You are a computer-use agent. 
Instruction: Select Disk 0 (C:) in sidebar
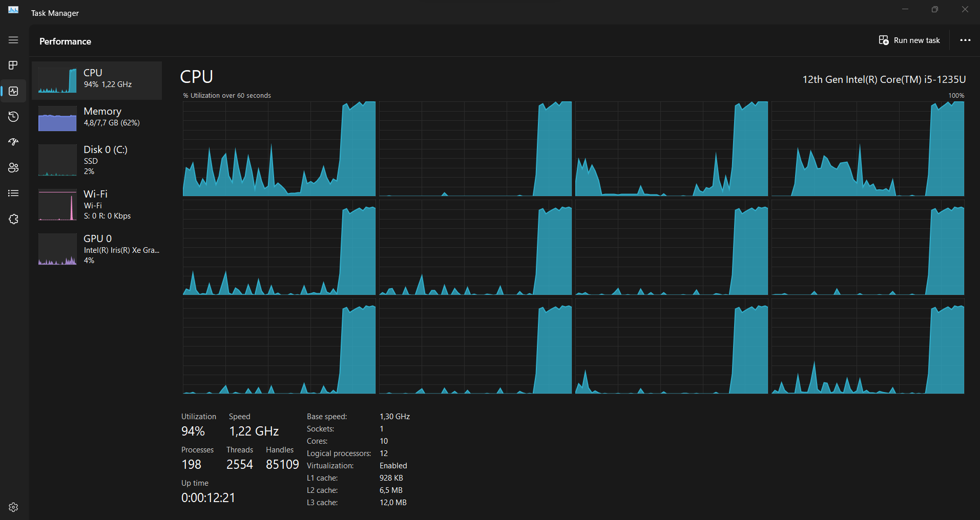coord(97,160)
